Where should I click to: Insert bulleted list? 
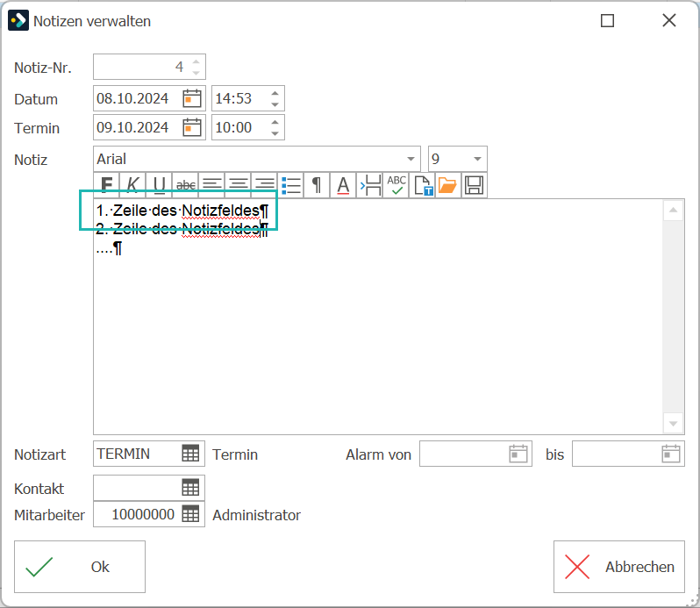click(x=290, y=185)
